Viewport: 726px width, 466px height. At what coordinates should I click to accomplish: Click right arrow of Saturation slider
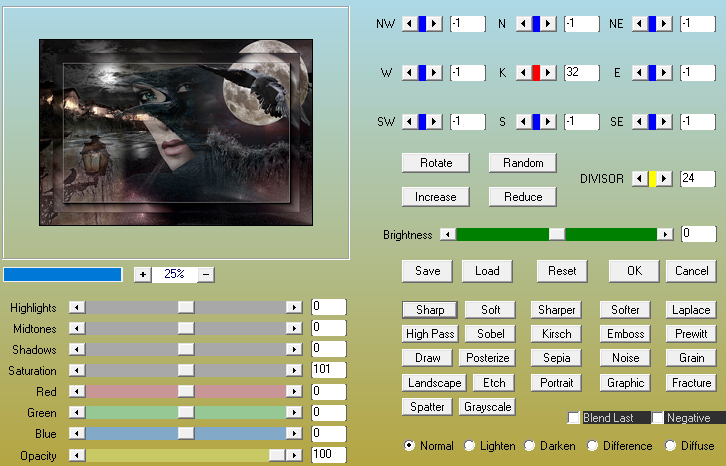point(294,370)
